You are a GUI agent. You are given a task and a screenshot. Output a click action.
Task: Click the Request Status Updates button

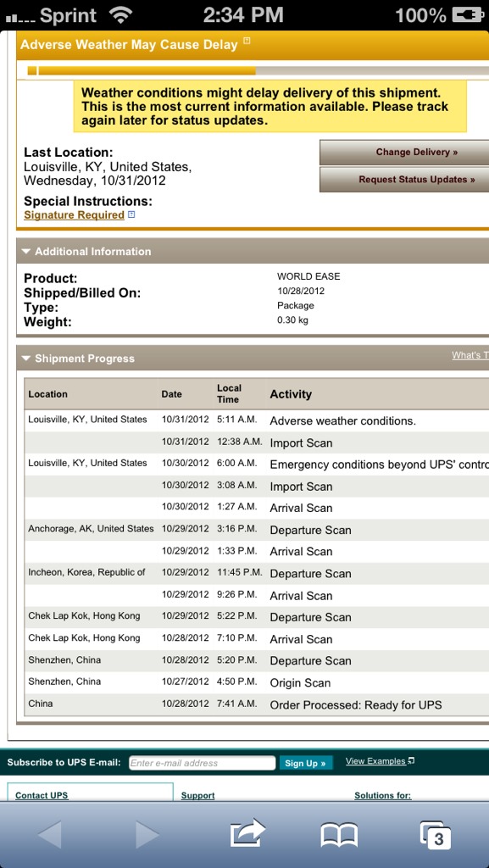[404, 180]
